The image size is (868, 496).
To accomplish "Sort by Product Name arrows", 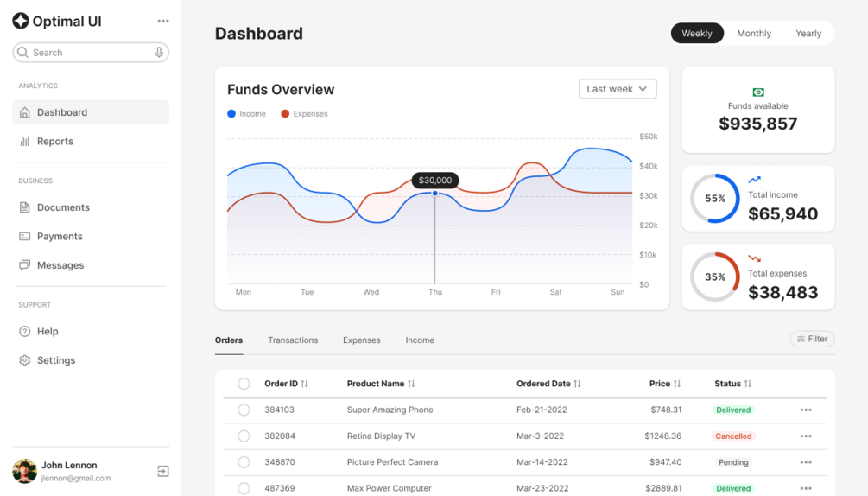I will [411, 384].
